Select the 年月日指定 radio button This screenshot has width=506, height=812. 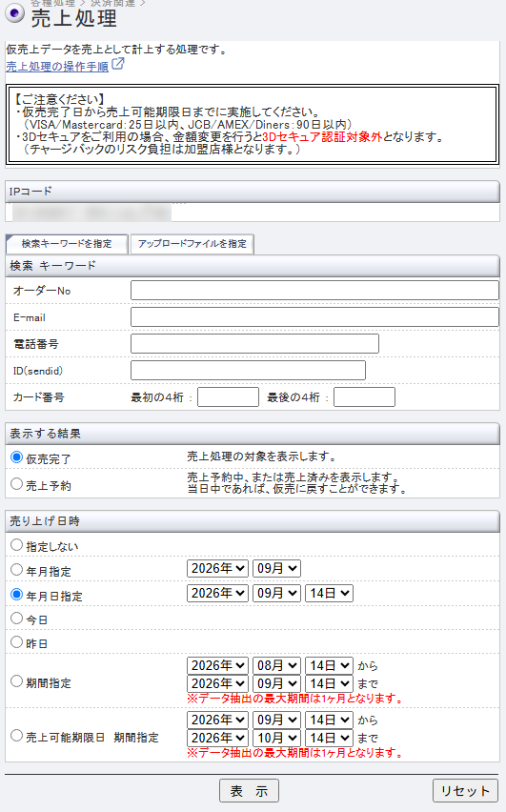tap(16, 595)
